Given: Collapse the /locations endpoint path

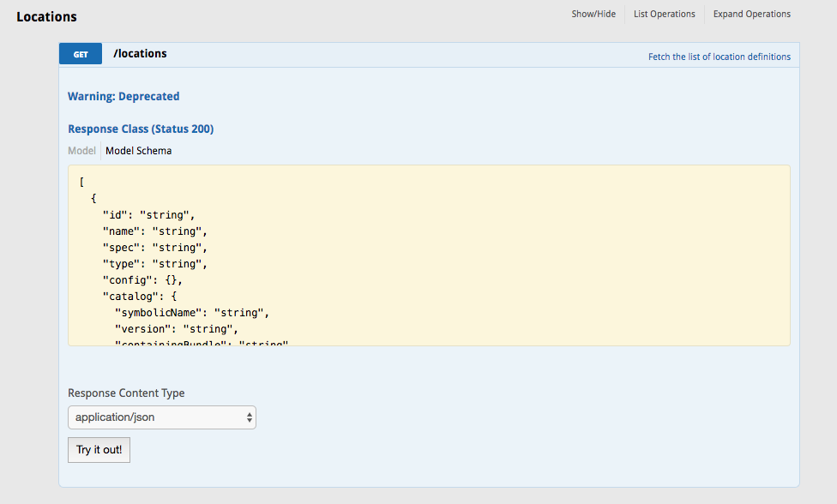Looking at the screenshot, I should pos(140,54).
